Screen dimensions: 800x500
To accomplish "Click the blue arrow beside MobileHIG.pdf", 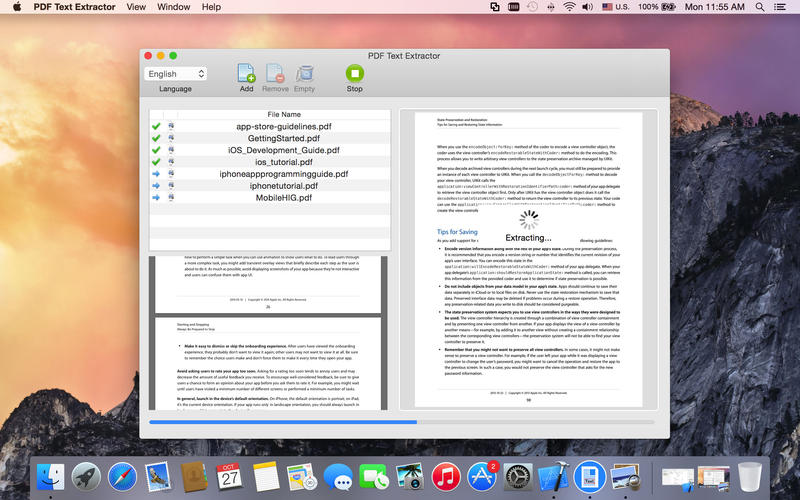I will (156, 197).
